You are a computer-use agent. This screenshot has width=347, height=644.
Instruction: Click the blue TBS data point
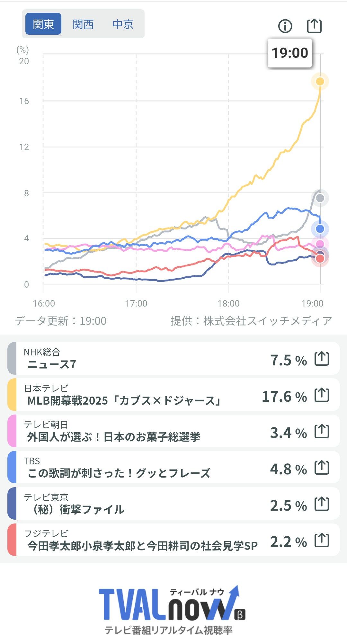pyautogui.click(x=320, y=229)
